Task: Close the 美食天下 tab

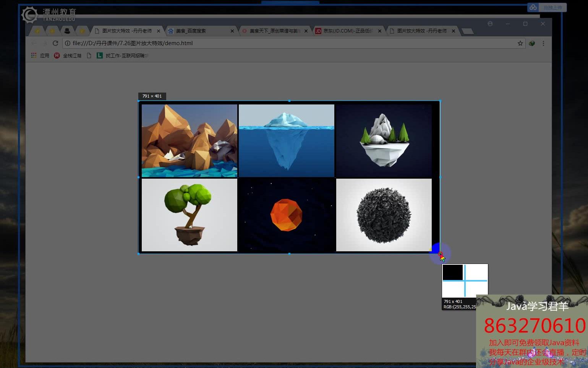Action: tap(306, 31)
